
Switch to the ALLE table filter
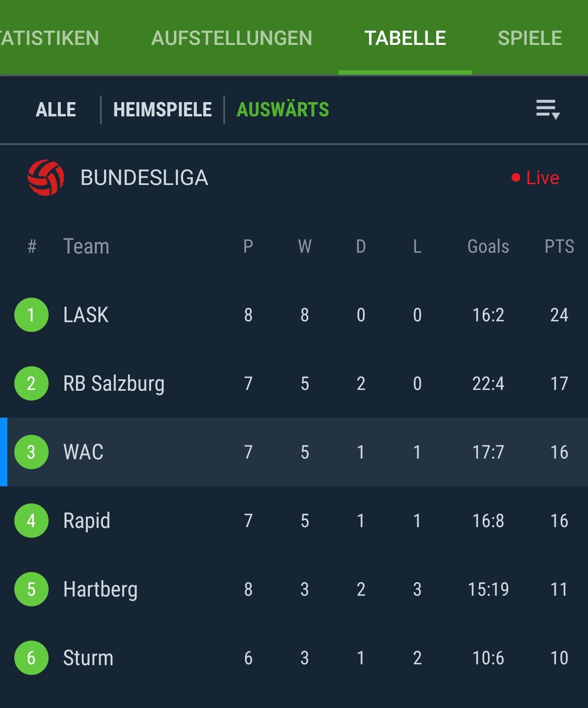click(56, 109)
